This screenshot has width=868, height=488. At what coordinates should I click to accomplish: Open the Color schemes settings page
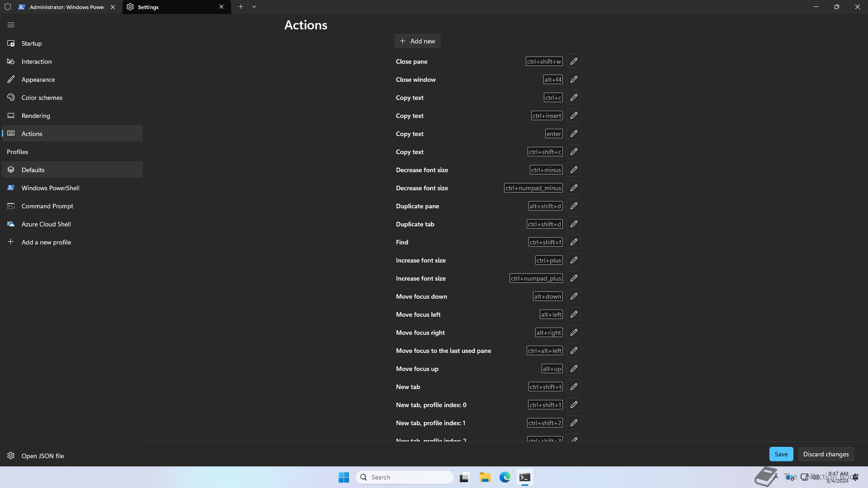click(x=42, y=98)
